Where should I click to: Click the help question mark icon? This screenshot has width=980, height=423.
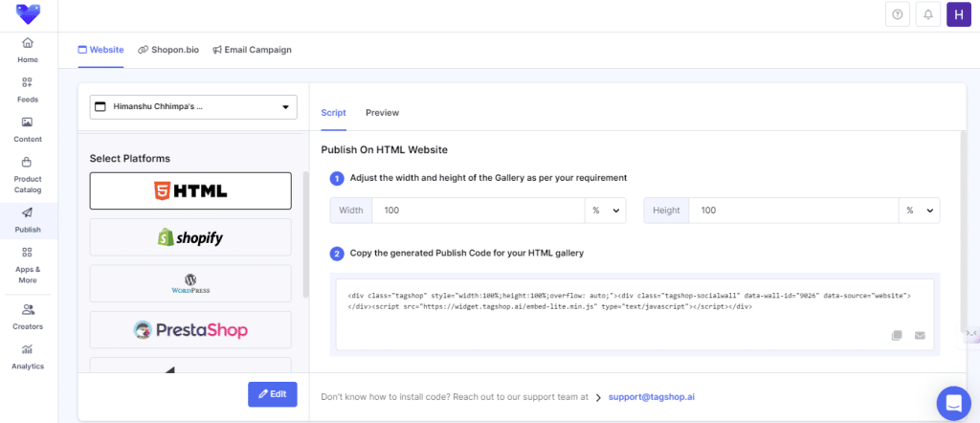click(x=897, y=14)
